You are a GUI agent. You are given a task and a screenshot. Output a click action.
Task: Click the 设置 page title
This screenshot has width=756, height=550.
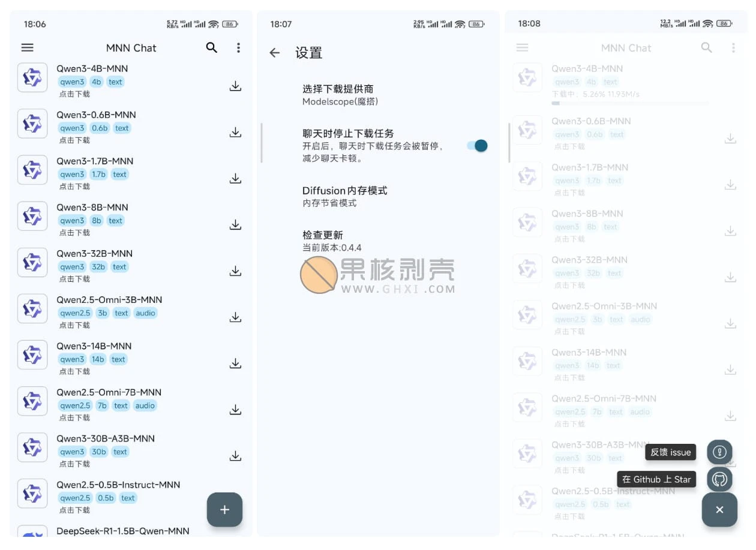[309, 53]
